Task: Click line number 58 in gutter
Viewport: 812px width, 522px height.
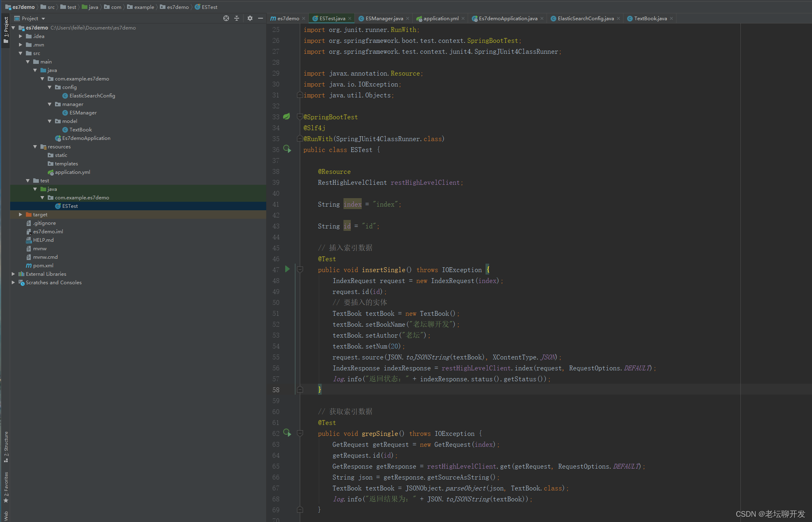Action: (276, 390)
